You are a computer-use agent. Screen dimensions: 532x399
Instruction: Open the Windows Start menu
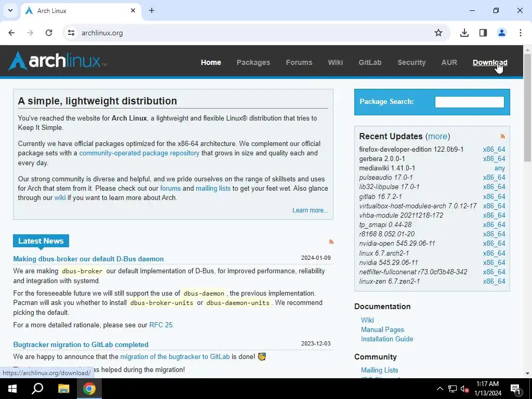(12, 389)
